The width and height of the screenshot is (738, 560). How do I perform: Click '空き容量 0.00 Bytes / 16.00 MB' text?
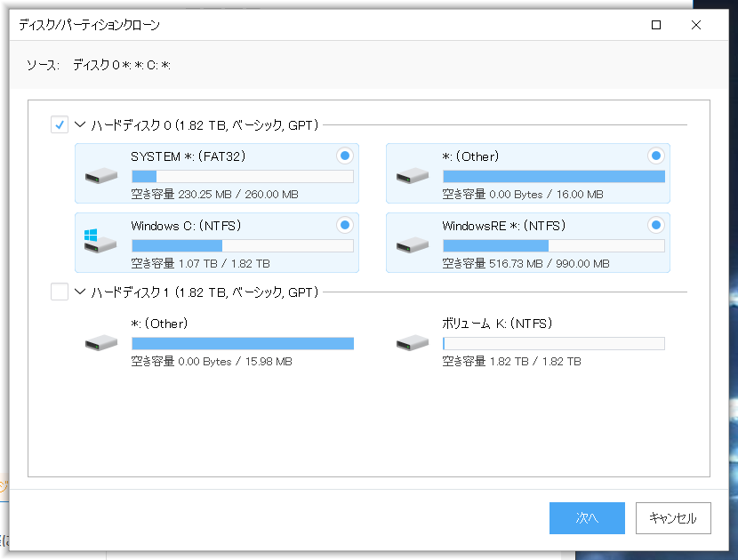pyautogui.click(x=523, y=195)
